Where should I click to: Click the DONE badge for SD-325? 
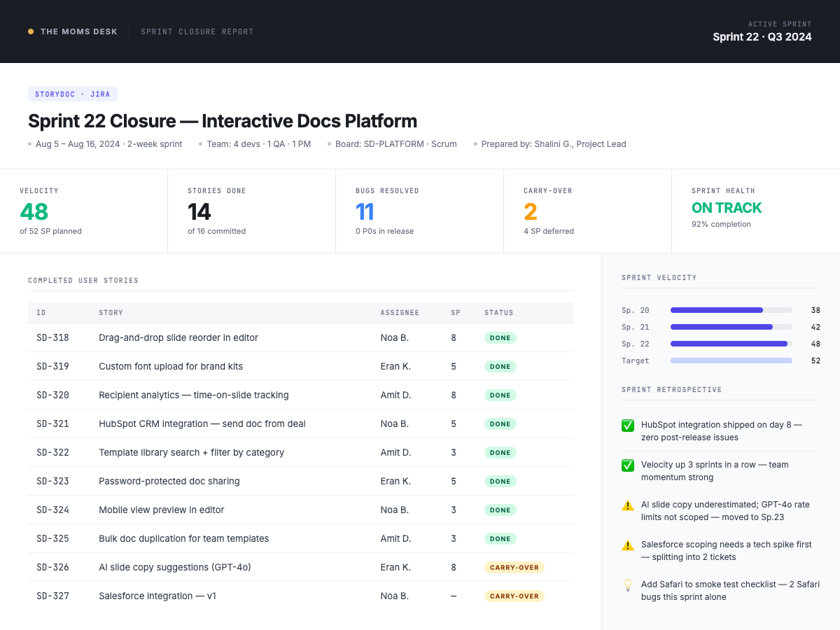pos(500,538)
